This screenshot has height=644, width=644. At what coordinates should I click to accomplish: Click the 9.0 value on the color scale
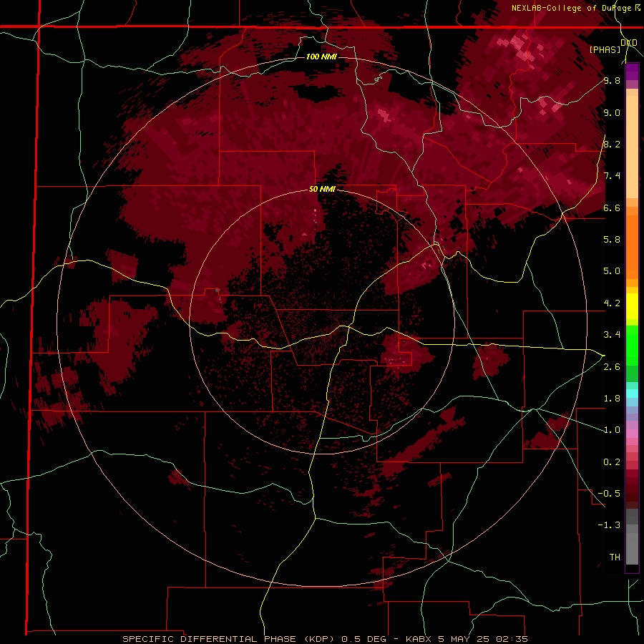612,112
